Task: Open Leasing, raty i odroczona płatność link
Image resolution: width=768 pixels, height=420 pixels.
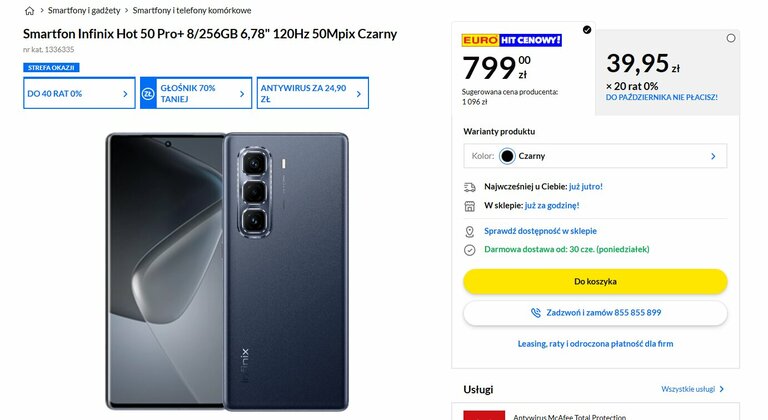Action: pyautogui.click(x=595, y=344)
